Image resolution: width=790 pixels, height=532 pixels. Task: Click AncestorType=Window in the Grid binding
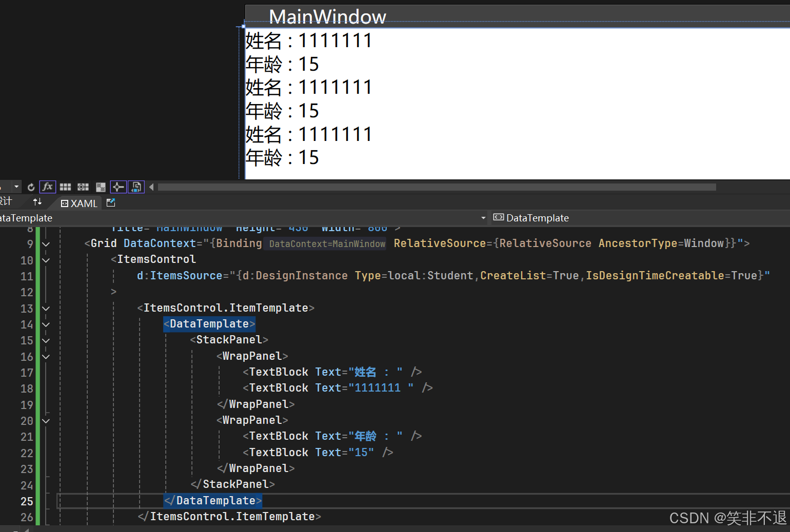click(x=661, y=243)
